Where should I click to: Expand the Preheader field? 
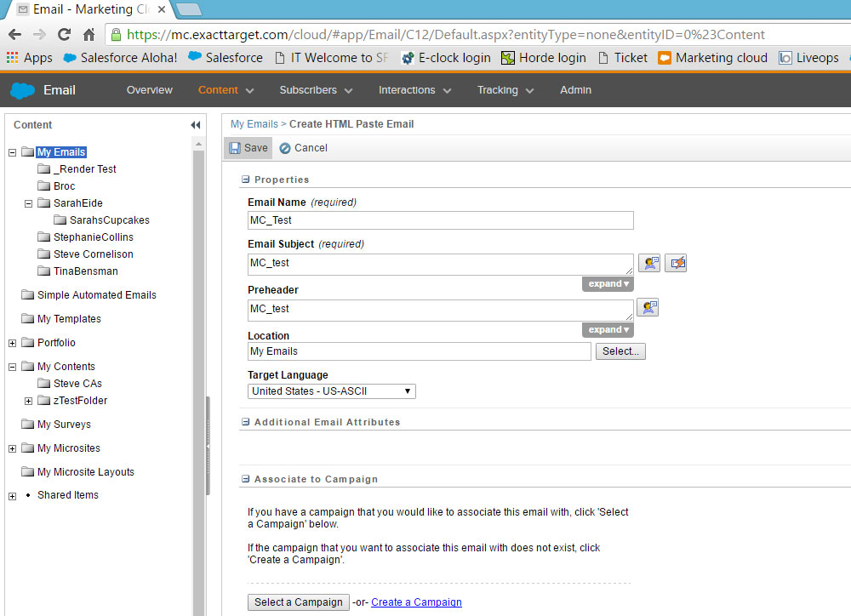(608, 329)
